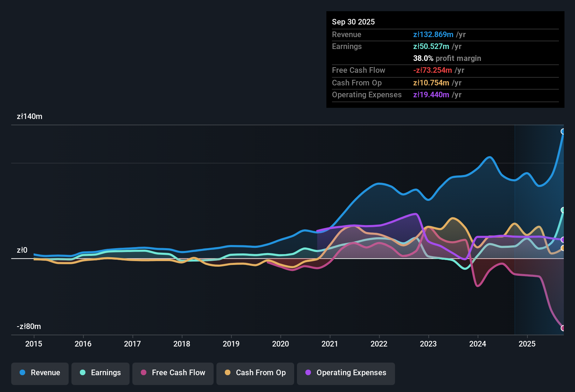Toggle the Revenue series visibility
Screen dimensions: 575x392
pyautogui.click(x=40, y=373)
